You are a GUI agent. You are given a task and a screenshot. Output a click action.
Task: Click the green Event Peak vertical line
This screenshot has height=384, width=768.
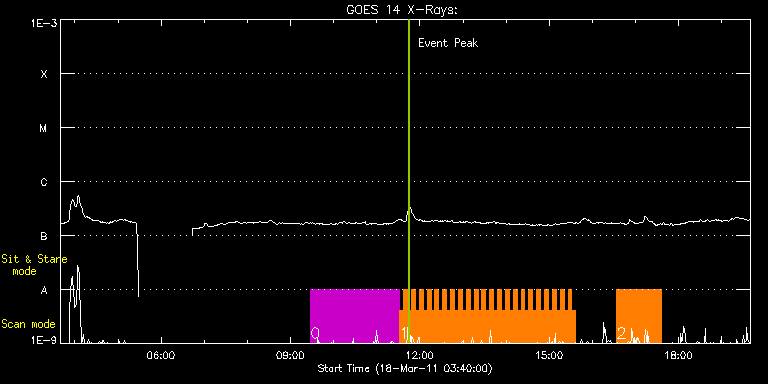coord(408,181)
